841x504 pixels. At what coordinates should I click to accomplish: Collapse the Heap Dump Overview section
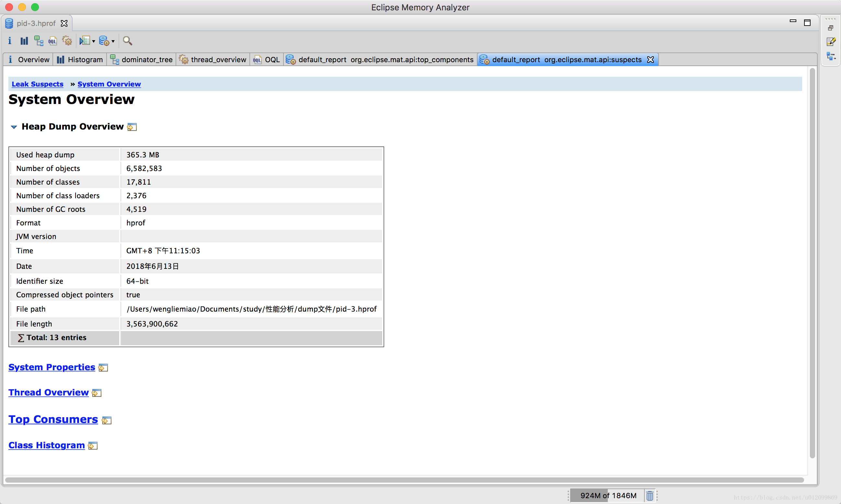(14, 127)
